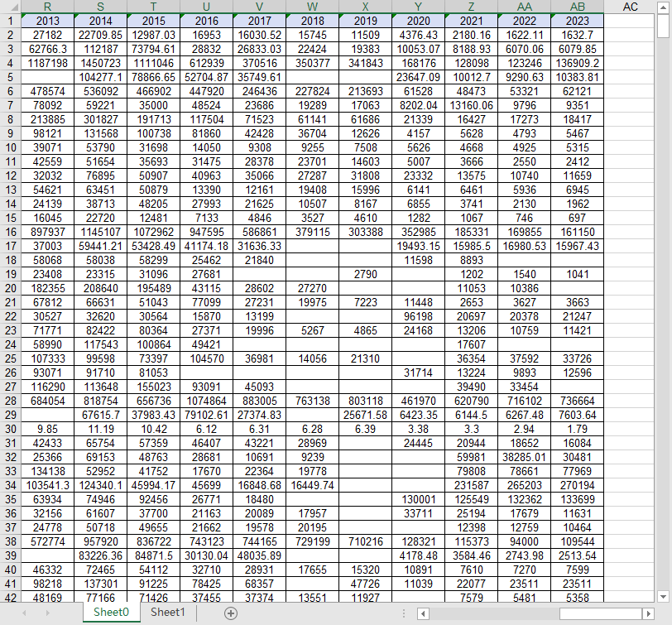Select column AA header
This screenshot has height=625, width=672.
coord(525,7)
